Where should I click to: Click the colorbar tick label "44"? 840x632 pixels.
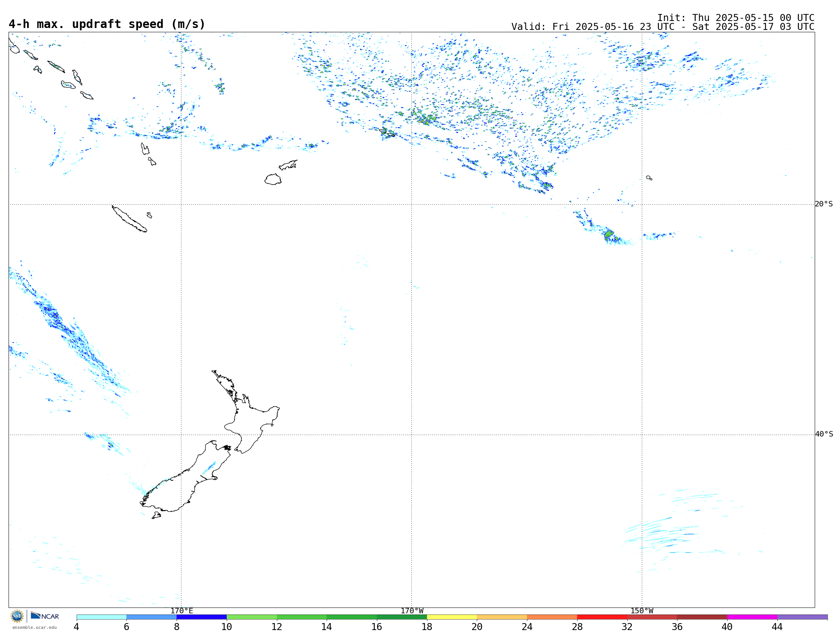[x=777, y=627]
